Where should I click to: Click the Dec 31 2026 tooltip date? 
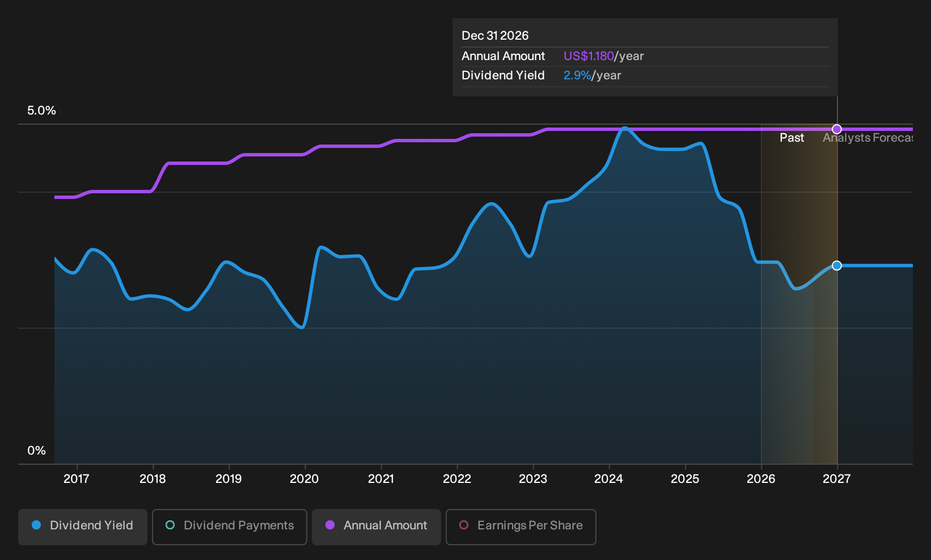(495, 36)
